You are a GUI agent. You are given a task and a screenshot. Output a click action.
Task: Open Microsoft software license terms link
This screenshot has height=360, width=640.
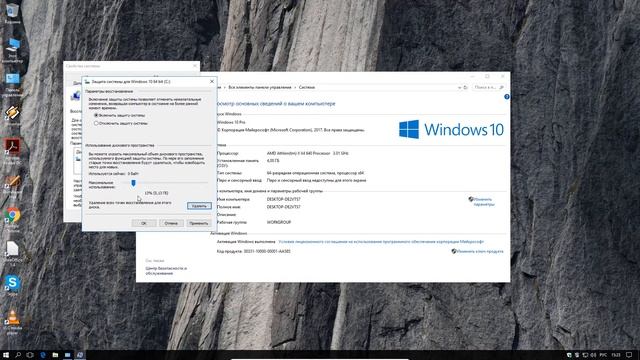(381, 242)
